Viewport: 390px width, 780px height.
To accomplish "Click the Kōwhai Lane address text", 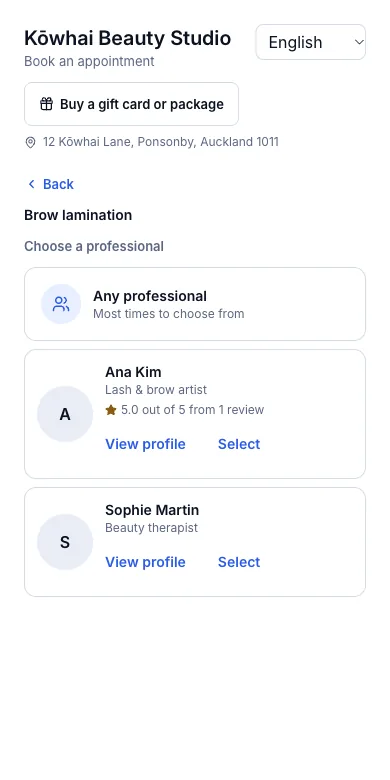I will [161, 142].
